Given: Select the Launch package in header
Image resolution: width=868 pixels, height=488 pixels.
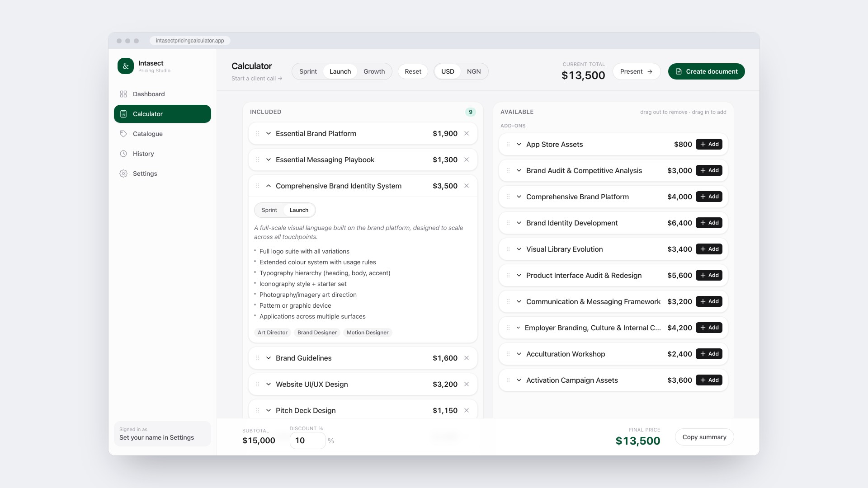Looking at the screenshot, I should coord(340,71).
